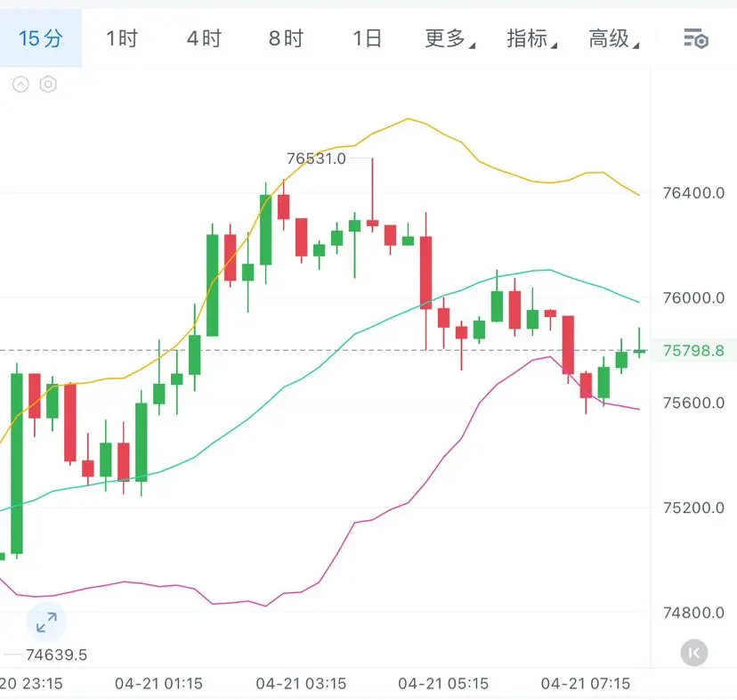
Task: Switch to the 1时 timeframe
Action: point(122,38)
